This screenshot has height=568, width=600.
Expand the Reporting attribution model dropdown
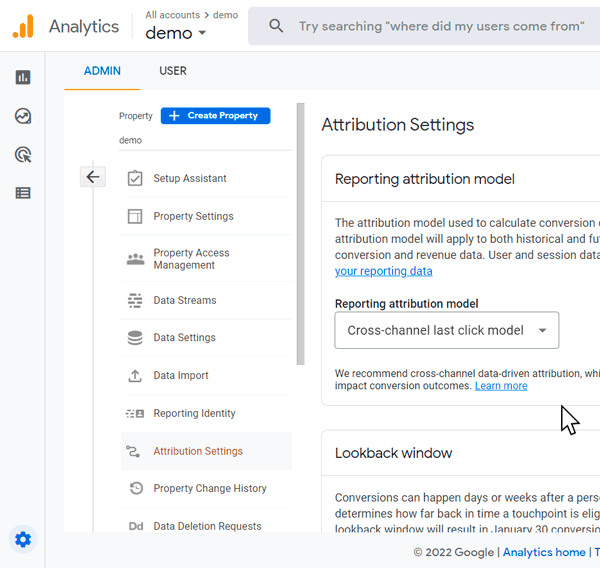(x=446, y=330)
